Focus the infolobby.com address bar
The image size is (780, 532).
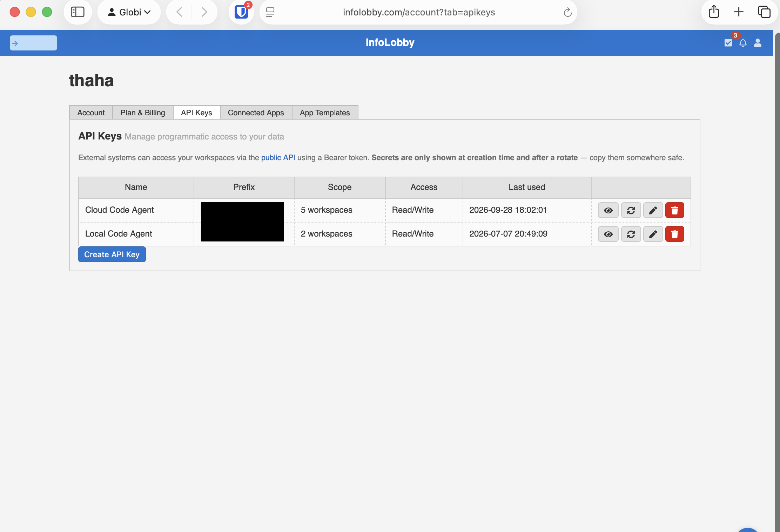[419, 12]
